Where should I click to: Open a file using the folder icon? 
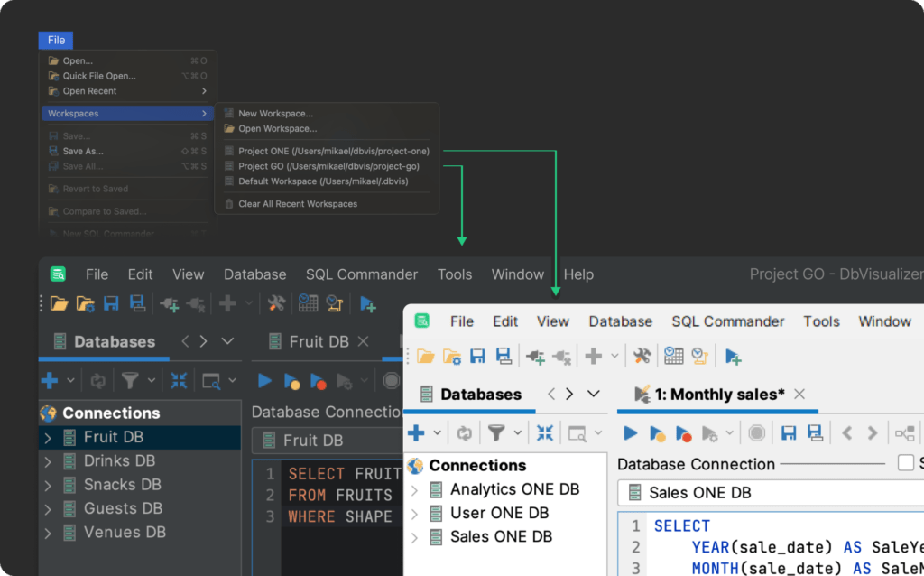click(425, 356)
